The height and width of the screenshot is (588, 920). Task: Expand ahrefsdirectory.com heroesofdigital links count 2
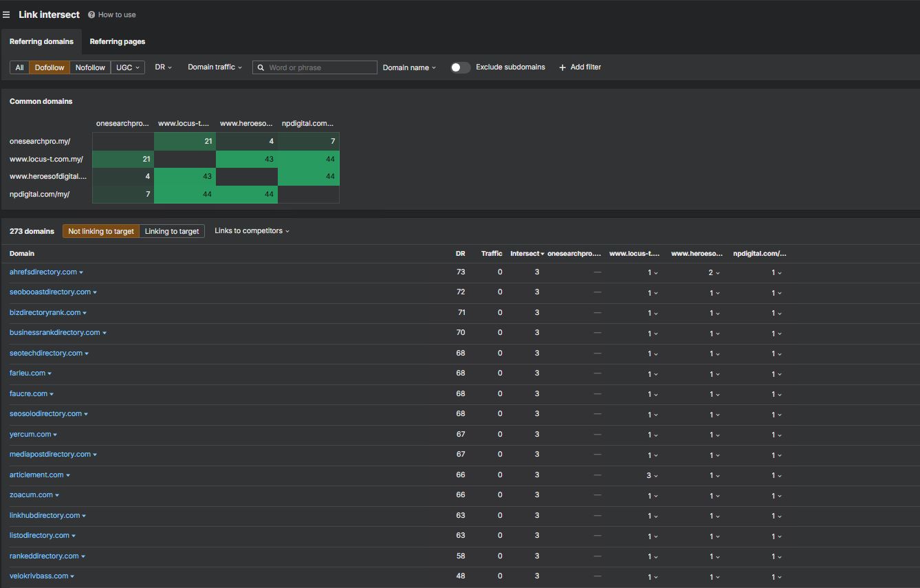tap(714, 273)
